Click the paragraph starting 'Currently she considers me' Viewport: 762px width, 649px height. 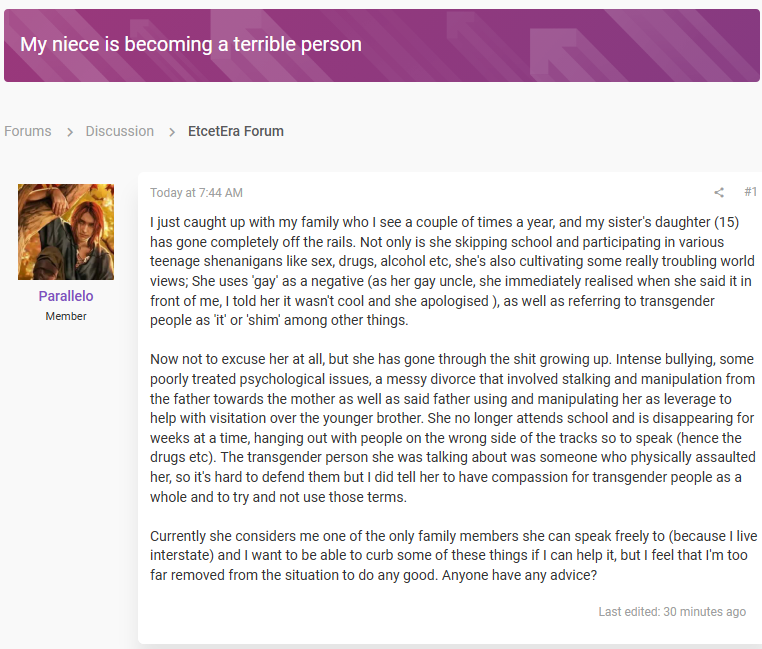[453, 555]
